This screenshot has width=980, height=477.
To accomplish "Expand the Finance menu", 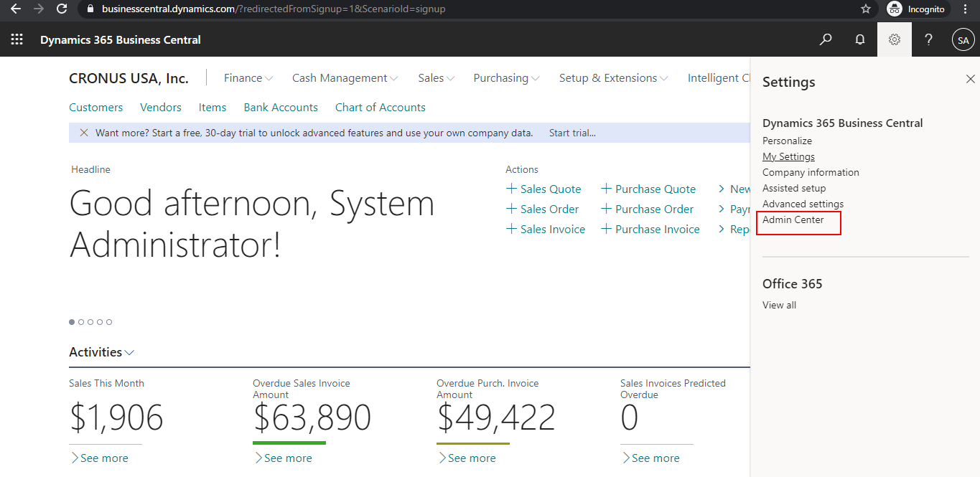I will (x=248, y=78).
